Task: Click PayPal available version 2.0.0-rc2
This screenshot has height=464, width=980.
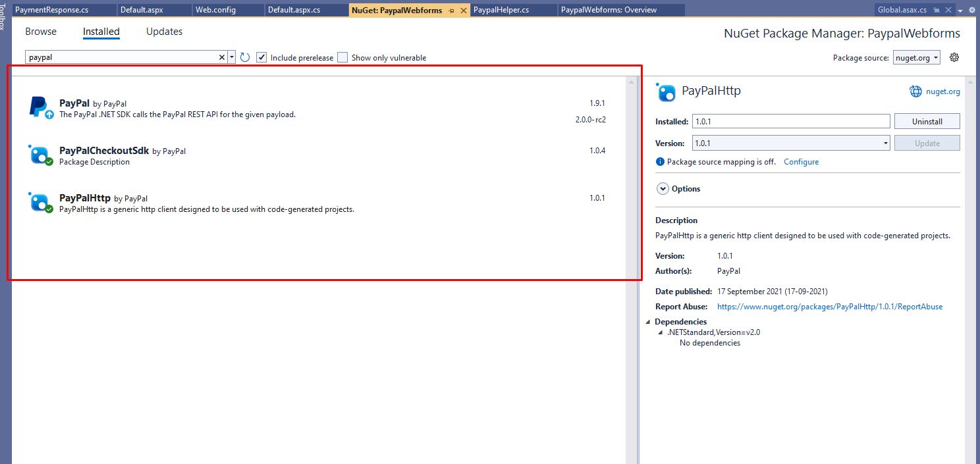Action: pyautogui.click(x=590, y=120)
